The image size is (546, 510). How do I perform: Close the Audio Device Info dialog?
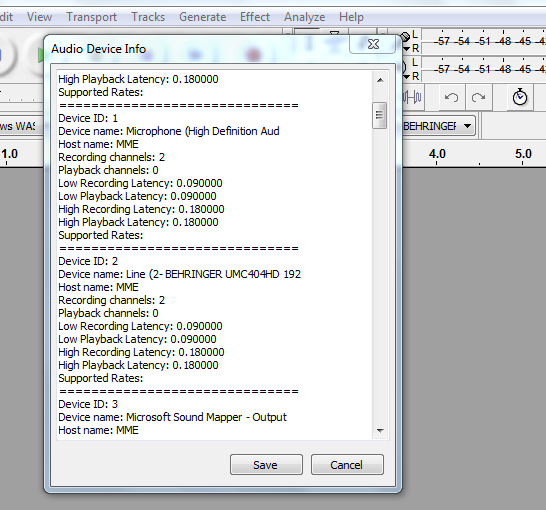[x=373, y=44]
